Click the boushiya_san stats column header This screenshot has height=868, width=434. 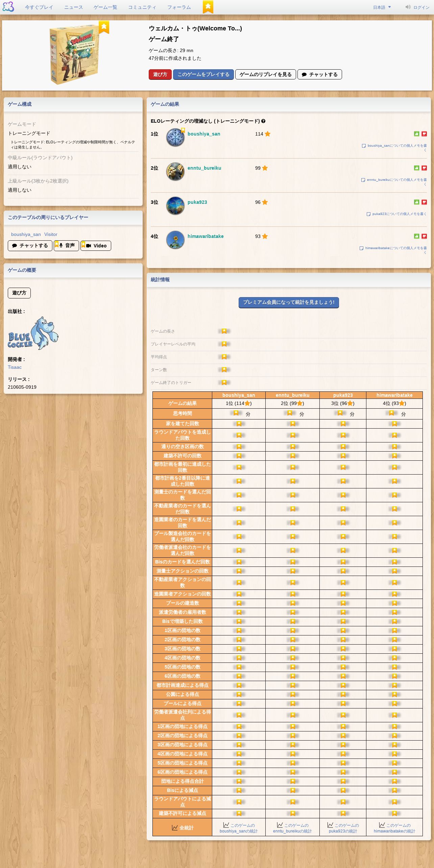click(239, 395)
